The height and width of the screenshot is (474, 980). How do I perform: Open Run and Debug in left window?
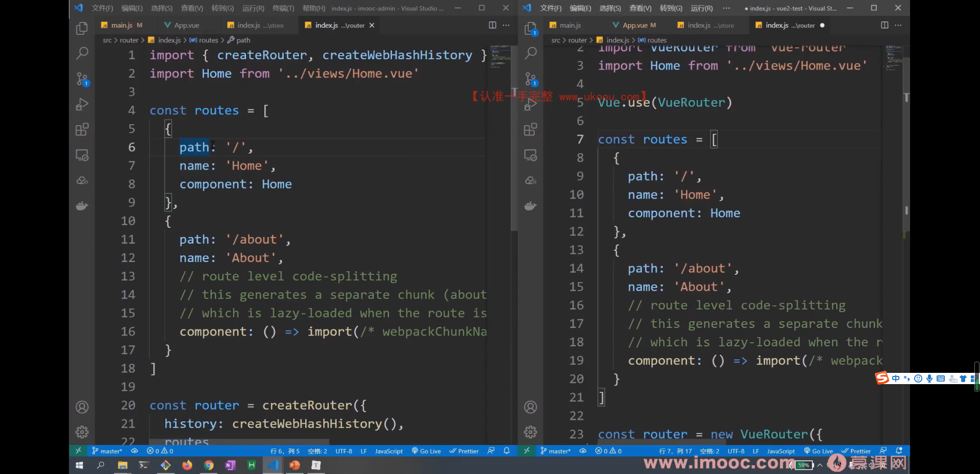pyautogui.click(x=82, y=104)
